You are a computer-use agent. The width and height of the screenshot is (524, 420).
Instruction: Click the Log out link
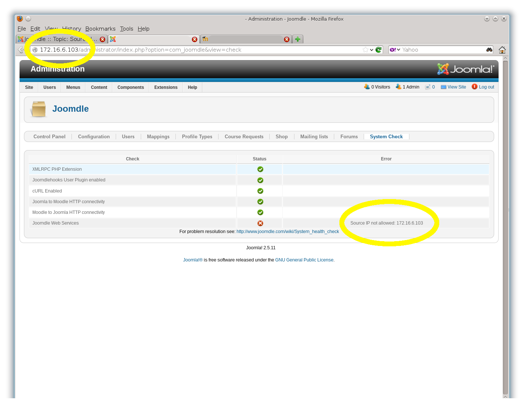(x=486, y=87)
